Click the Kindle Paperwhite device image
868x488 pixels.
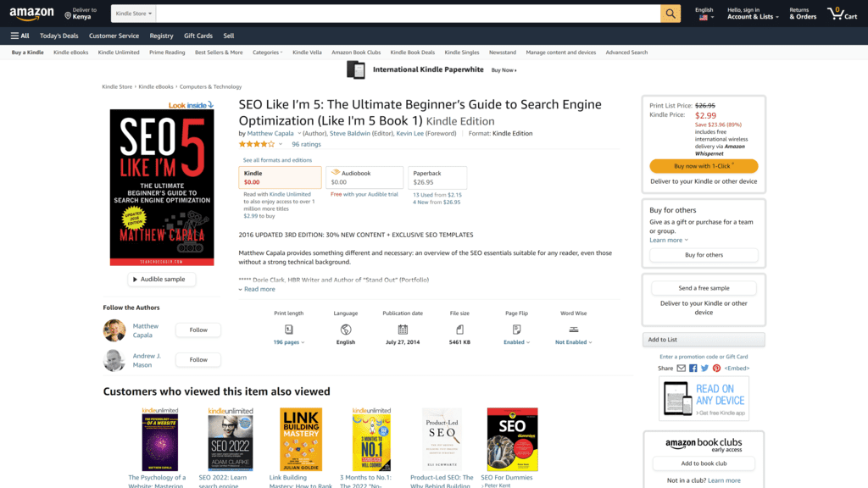coord(355,70)
